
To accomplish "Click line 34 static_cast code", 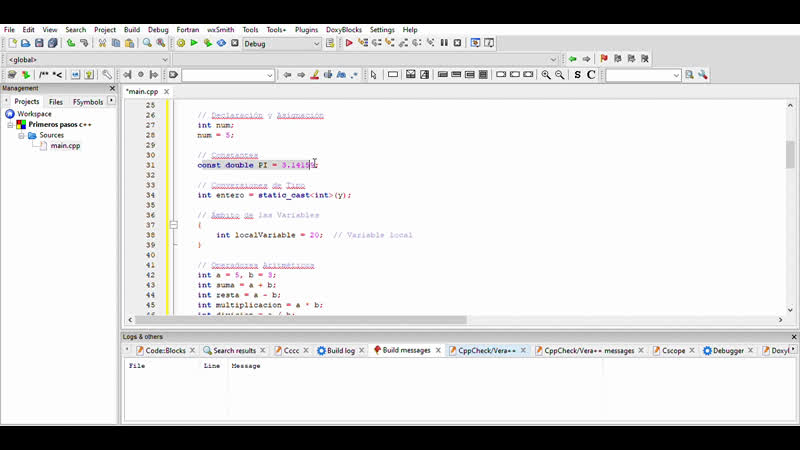I will pos(274,195).
